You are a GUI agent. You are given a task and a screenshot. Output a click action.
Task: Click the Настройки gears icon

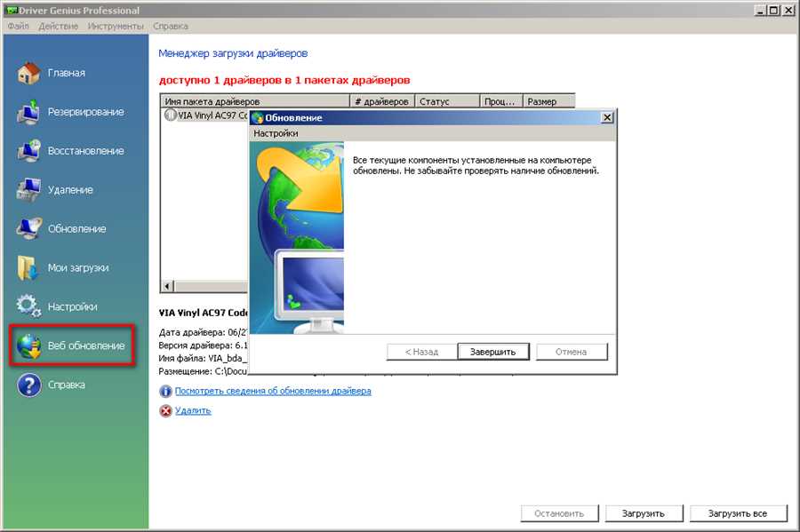point(28,306)
